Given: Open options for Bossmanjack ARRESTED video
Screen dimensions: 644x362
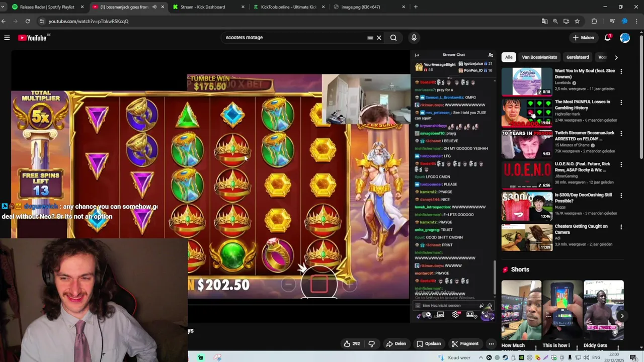Looking at the screenshot, I should point(621,134).
